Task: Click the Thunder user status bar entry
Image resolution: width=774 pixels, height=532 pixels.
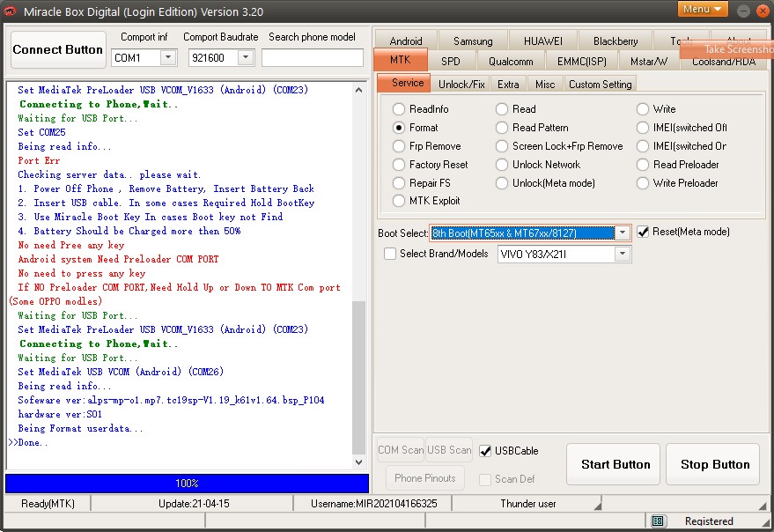Action: pyautogui.click(x=528, y=503)
